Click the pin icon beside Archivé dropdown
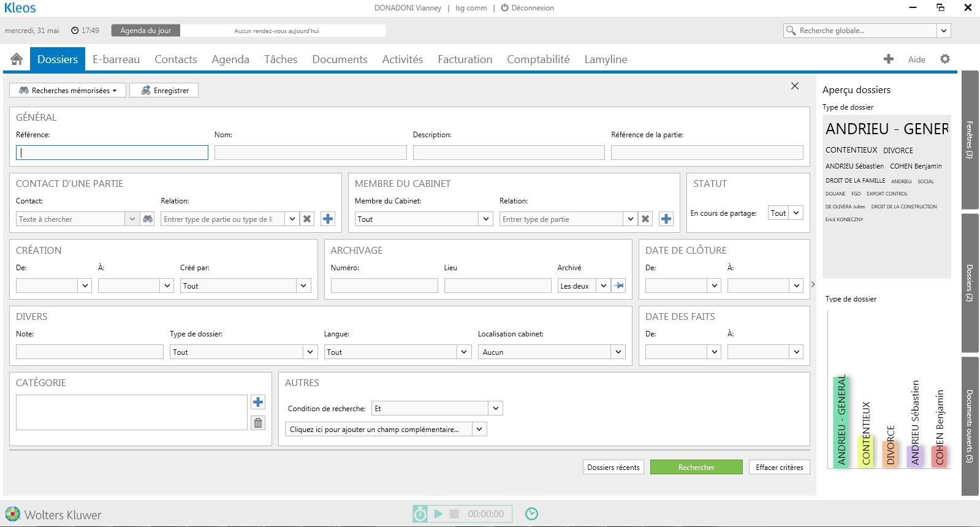Viewport: 980px width, 527px height. 619,286
